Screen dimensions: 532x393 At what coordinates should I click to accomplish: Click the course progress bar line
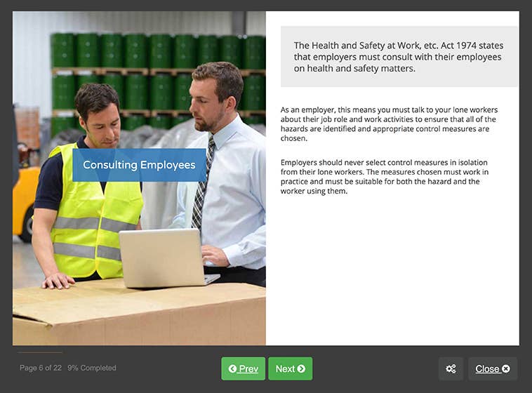click(x=40, y=352)
